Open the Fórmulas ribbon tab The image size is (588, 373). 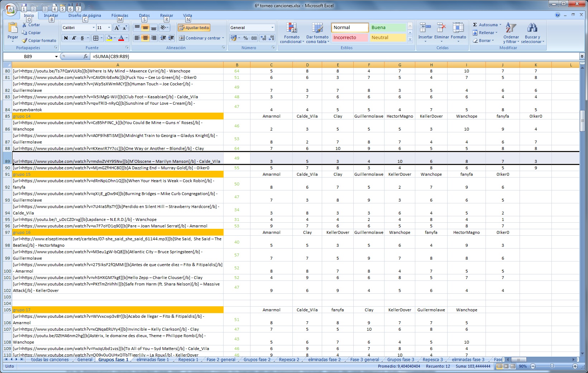tap(120, 15)
